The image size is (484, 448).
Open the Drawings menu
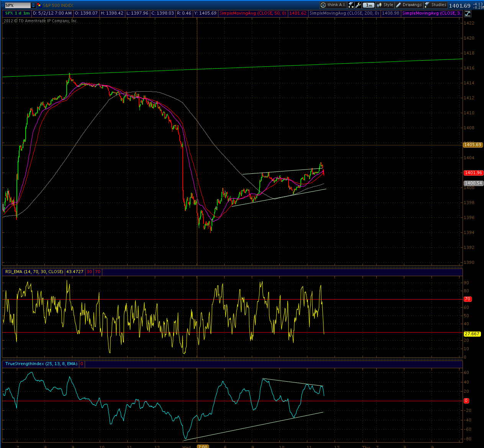(409, 5)
